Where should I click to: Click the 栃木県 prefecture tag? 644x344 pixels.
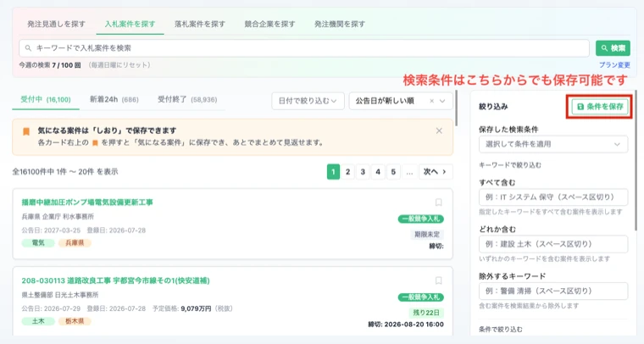(75, 321)
